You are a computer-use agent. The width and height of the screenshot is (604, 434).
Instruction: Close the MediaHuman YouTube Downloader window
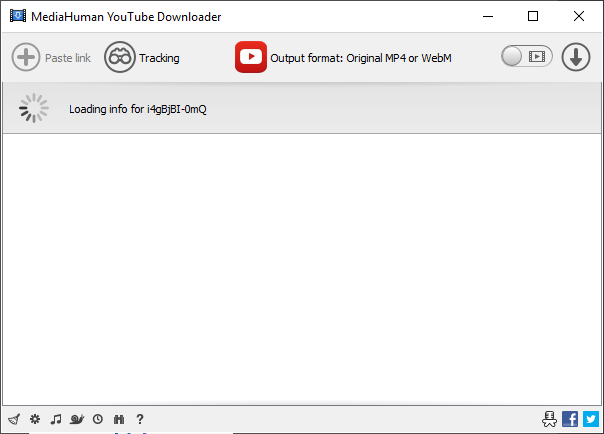[579, 16]
